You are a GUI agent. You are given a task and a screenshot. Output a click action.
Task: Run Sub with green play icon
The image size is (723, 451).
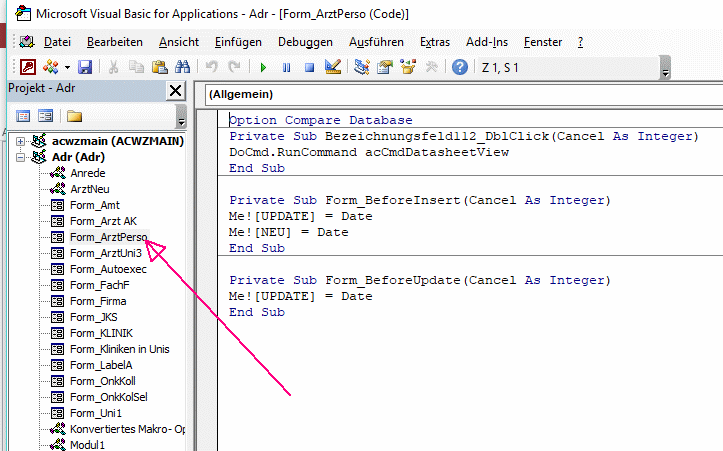pos(263,68)
